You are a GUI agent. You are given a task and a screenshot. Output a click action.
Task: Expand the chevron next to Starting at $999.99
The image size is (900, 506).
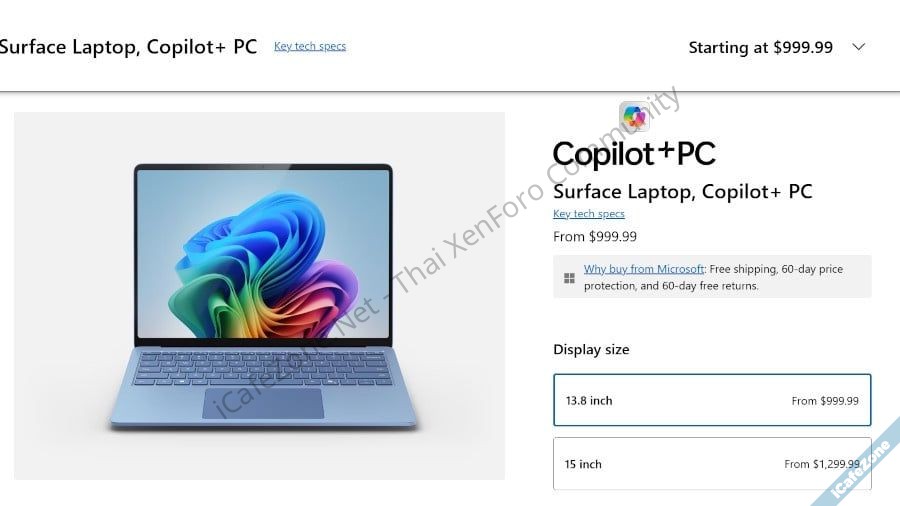pos(858,47)
